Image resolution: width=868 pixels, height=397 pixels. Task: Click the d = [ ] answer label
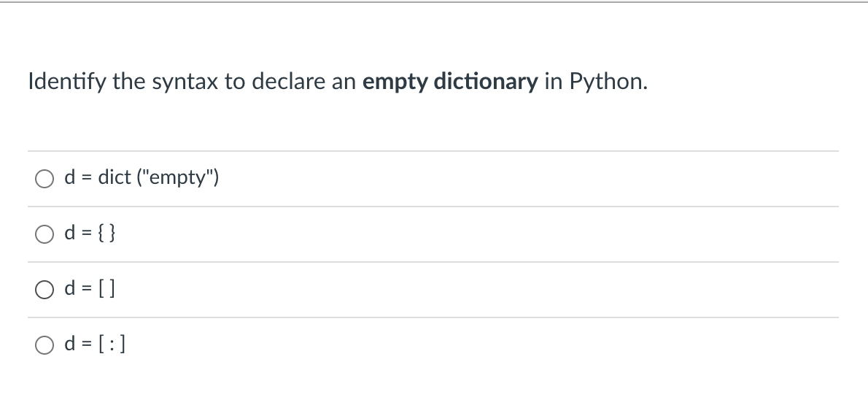pos(90,288)
